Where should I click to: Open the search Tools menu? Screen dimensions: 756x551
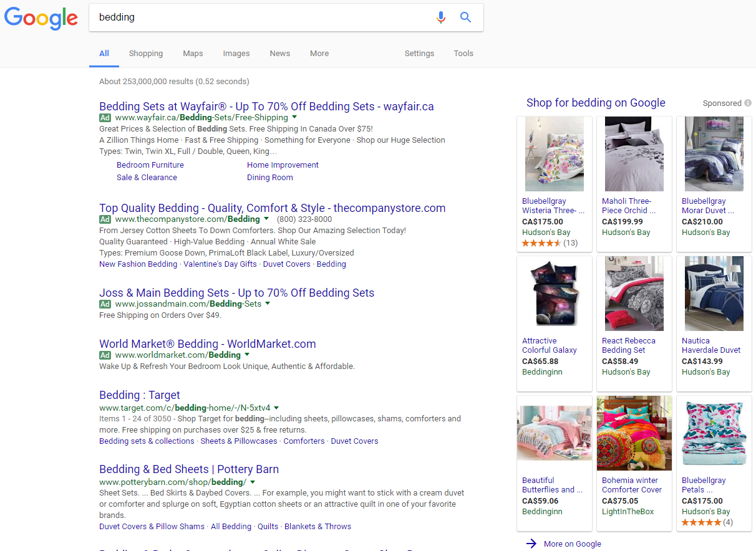click(463, 54)
